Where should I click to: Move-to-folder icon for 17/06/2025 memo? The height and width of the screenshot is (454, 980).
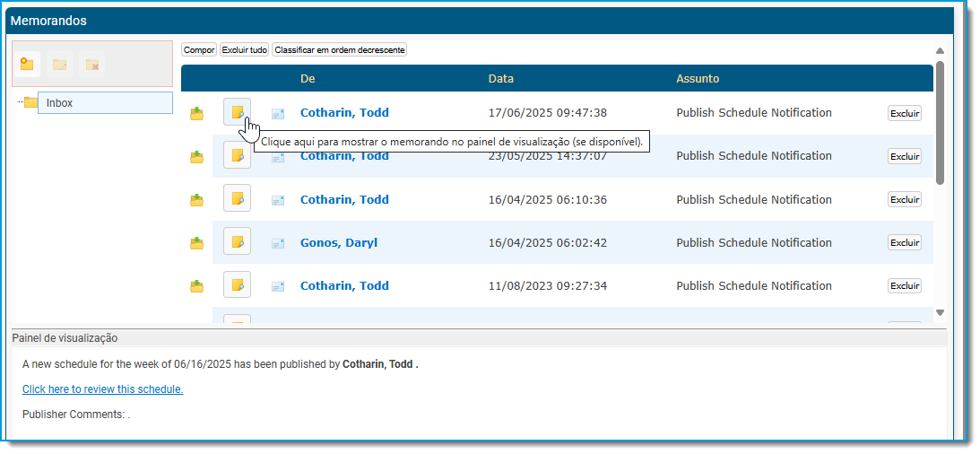(x=197, y=114)
